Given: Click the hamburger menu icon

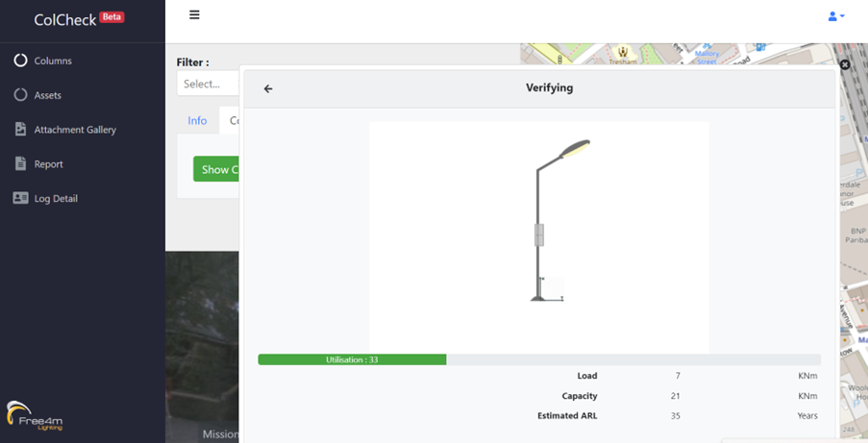Looking at the screenshot, I should point(194,15).
